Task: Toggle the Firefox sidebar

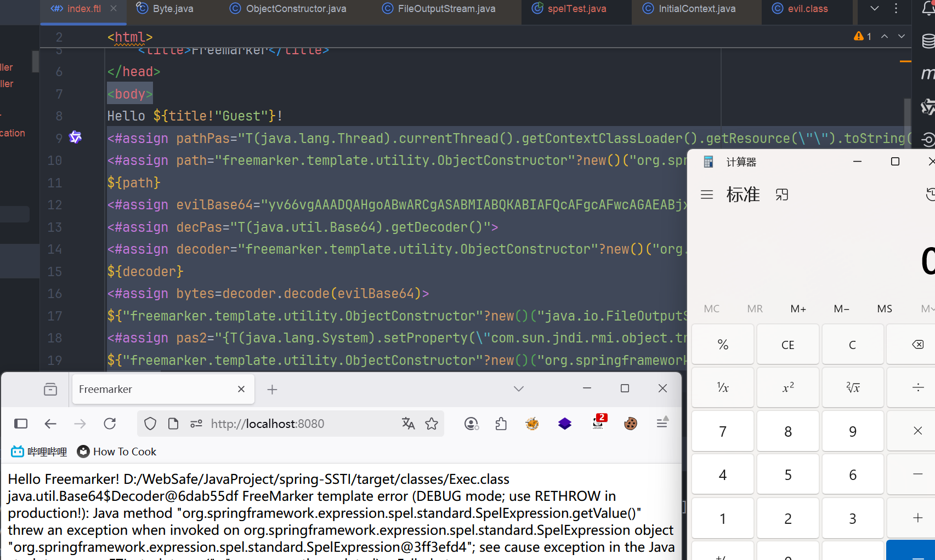Action: [21, 424]
